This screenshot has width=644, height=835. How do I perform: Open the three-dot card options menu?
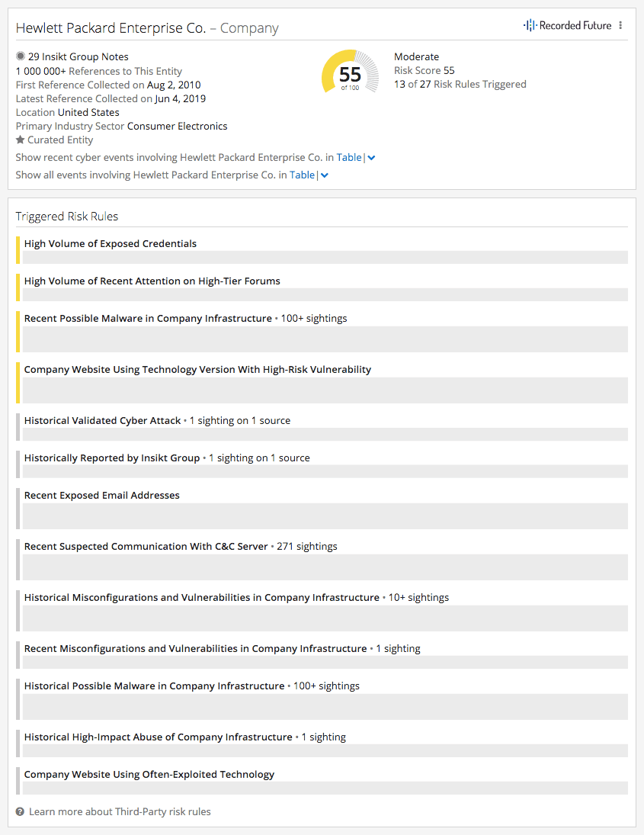click(620, 26)
